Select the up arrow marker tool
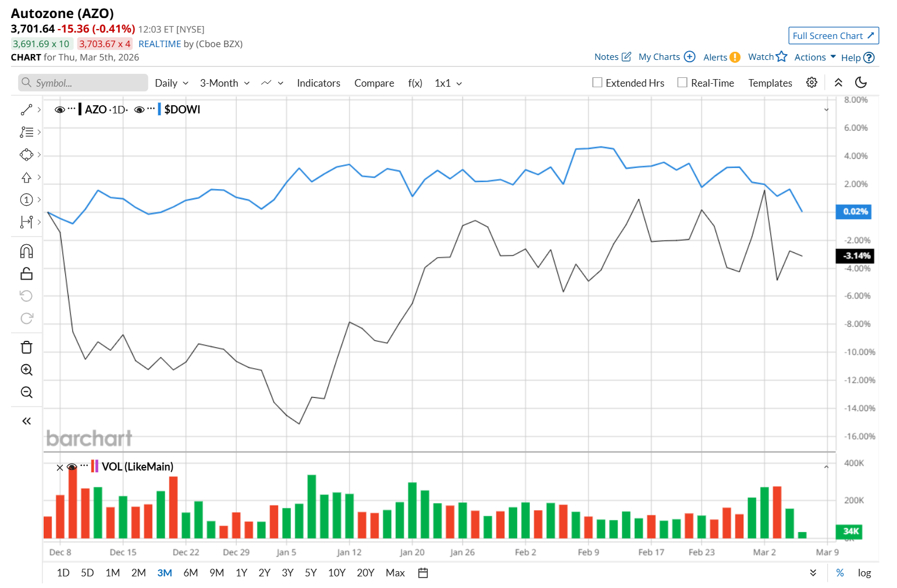The height and width of the screenshot is (588, 897). pos(26,177)
